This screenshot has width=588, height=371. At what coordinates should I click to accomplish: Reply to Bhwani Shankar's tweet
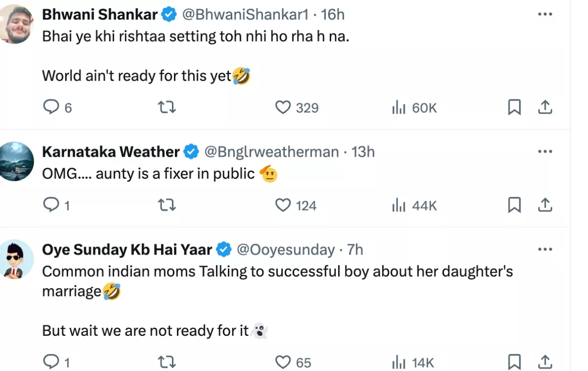[x=51, y=107]
